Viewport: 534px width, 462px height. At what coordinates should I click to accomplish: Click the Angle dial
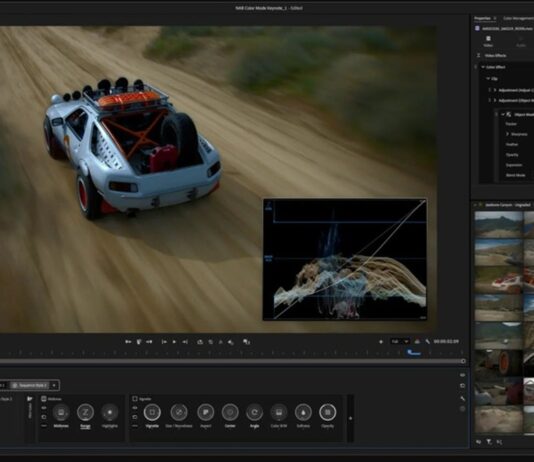254,412
